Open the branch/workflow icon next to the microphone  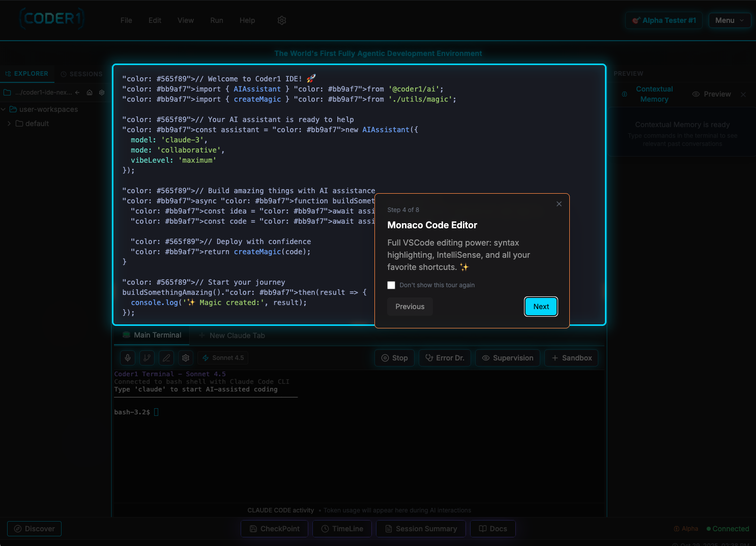pos(147,358)
